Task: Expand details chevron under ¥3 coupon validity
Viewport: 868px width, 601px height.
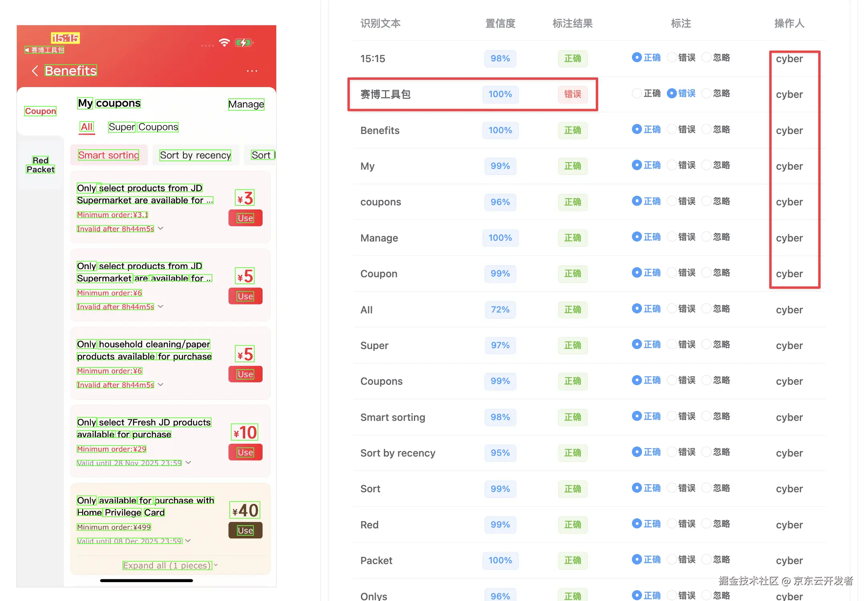Action: pos(161,228)
